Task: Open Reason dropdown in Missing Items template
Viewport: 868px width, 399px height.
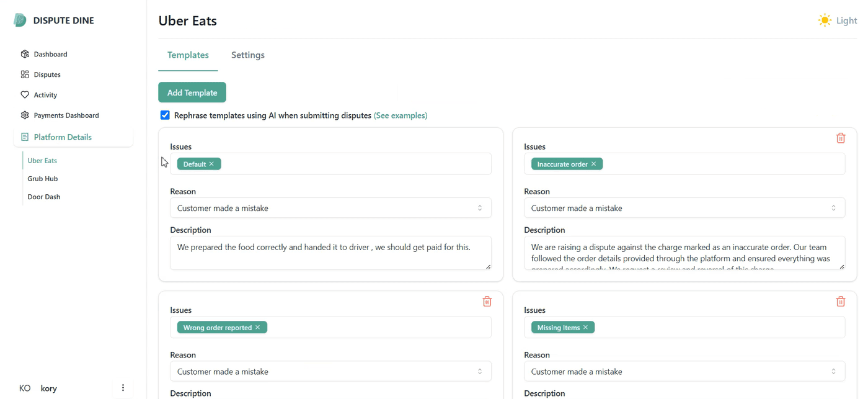Action: click(x=684, y=372)
